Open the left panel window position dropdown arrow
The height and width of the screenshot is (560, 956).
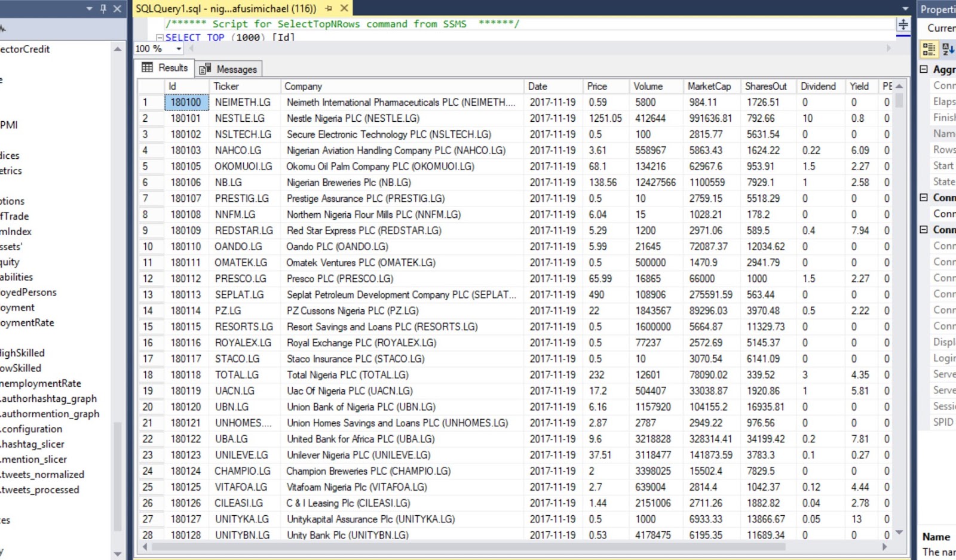88,9
